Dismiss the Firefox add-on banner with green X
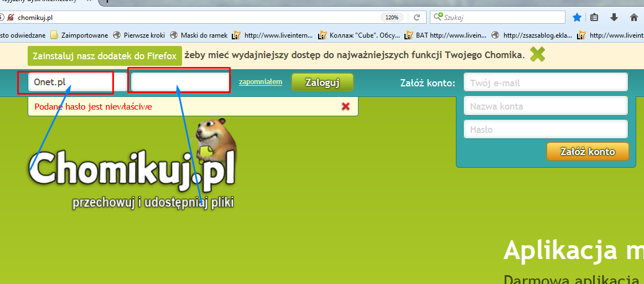The image size is (644, 284). [537, 54]
